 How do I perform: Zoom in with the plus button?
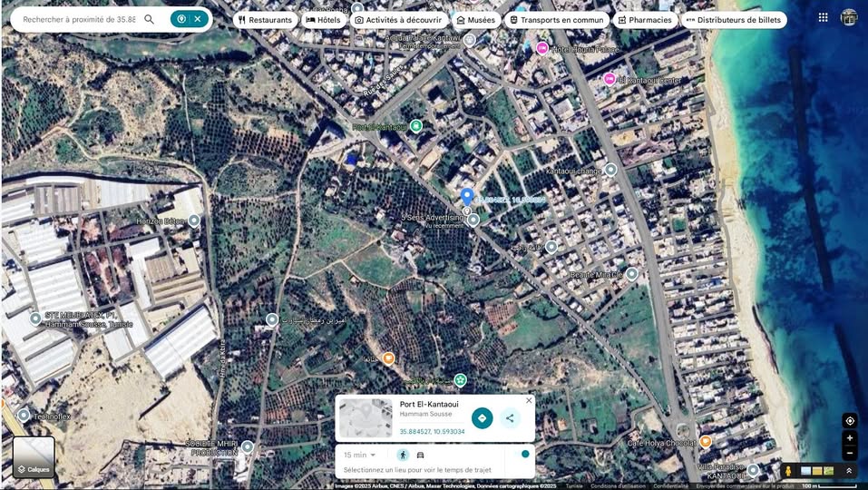click(x=849, y=438)
